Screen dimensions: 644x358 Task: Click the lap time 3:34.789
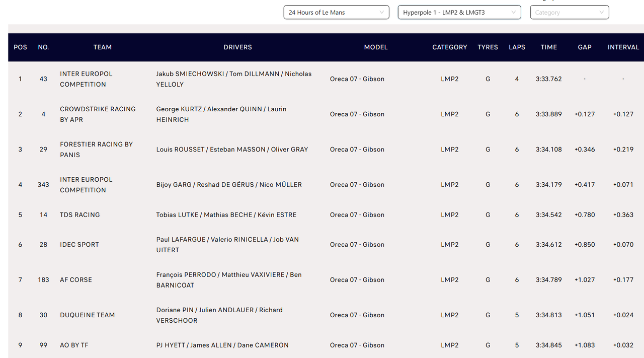click(549, 280)
